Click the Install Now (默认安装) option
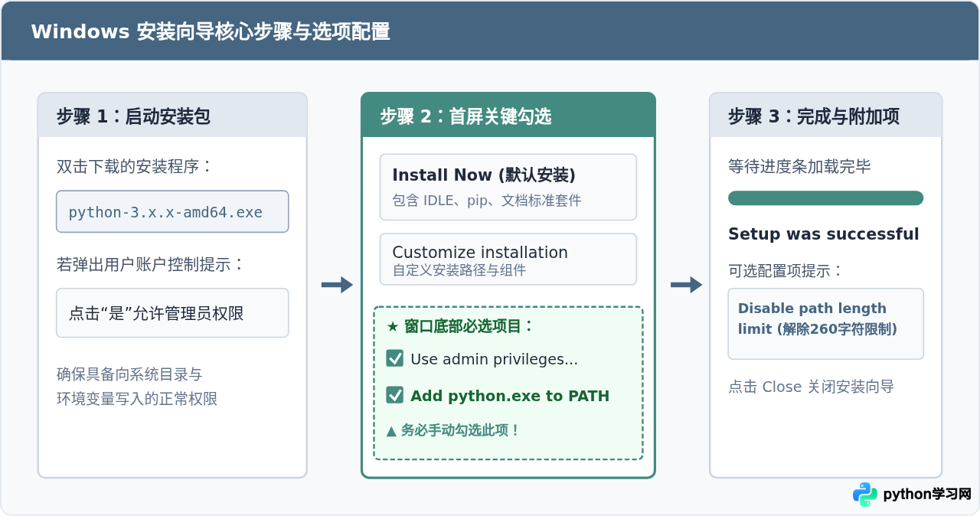The image size is (980, 516). (508, 187)
